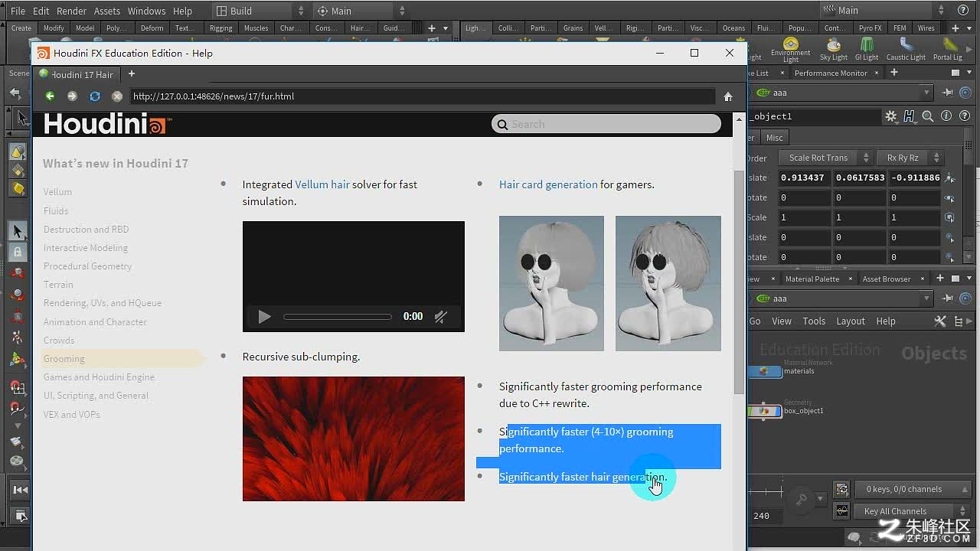Maximize the Asset Browser pane square
This screenshot has height=551, width=980.
click(x=955, y=279)
